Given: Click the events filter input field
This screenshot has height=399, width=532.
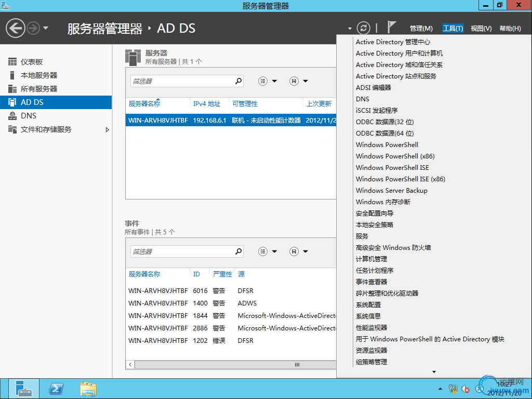Looking at the screenshot, I should point(181,251).
